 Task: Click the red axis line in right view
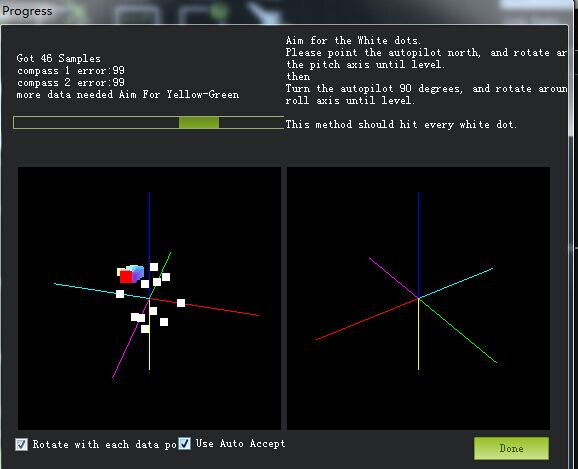click(367, 319)
